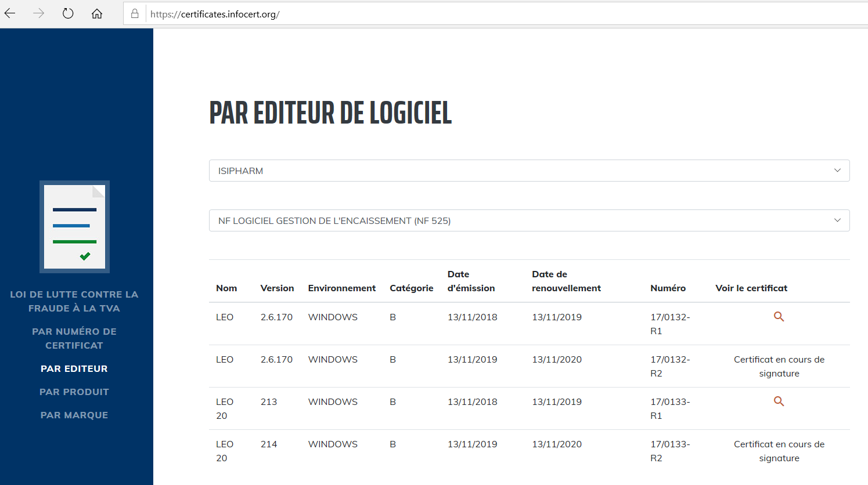This screenshot has width=868, height=485.
Task: Click the Nom column header
Action: [226, 288]
